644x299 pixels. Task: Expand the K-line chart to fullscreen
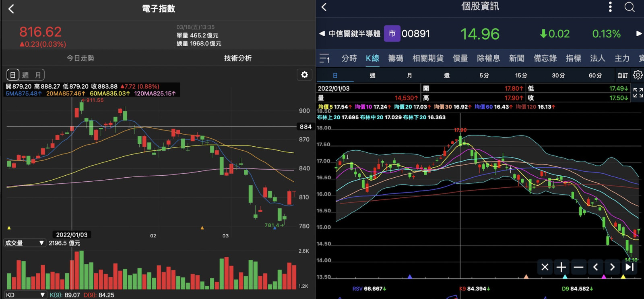pyautogui.click(x=638, y=93)
